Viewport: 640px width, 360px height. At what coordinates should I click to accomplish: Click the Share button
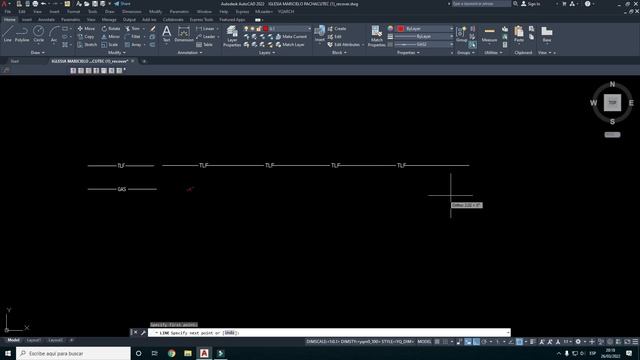coord(122,4)
